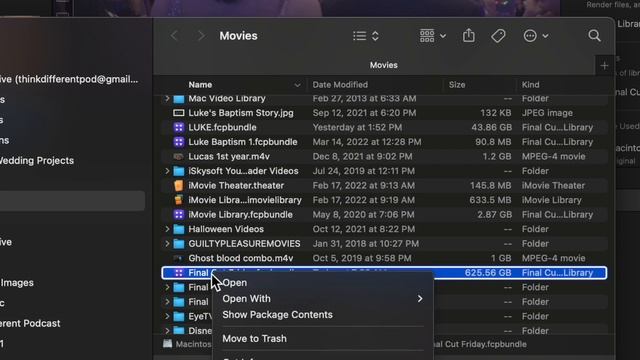
Task: Sort by the Name column header
Action: pos(200,85)
